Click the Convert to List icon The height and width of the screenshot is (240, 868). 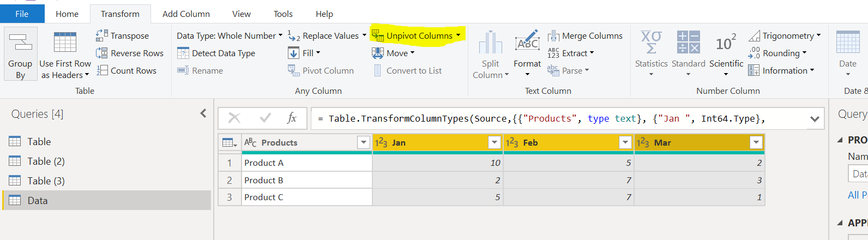tap(377, 70)
